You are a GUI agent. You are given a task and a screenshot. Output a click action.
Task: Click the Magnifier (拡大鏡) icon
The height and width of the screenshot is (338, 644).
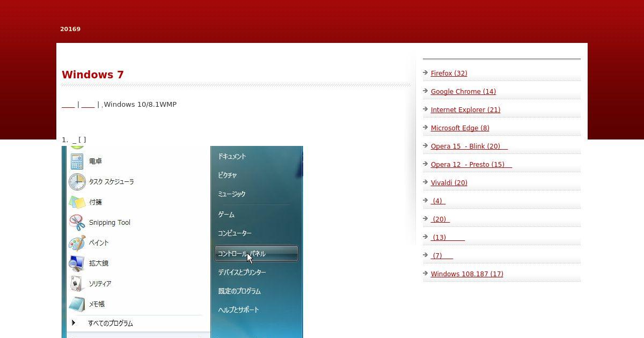click(77, 263)
